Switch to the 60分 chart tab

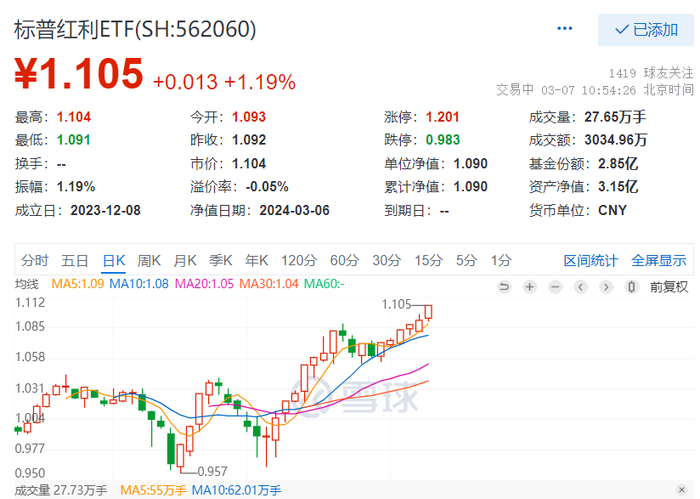click(344, 260)
